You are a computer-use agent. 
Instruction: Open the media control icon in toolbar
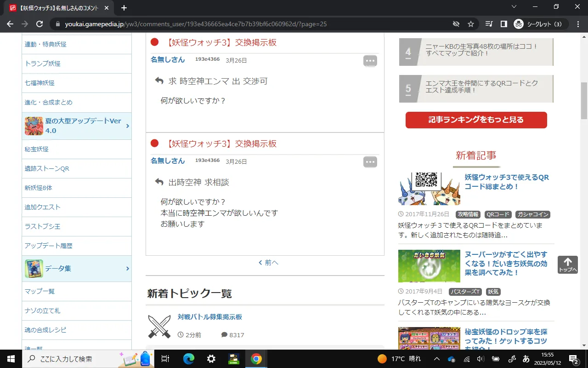[489, 24]
